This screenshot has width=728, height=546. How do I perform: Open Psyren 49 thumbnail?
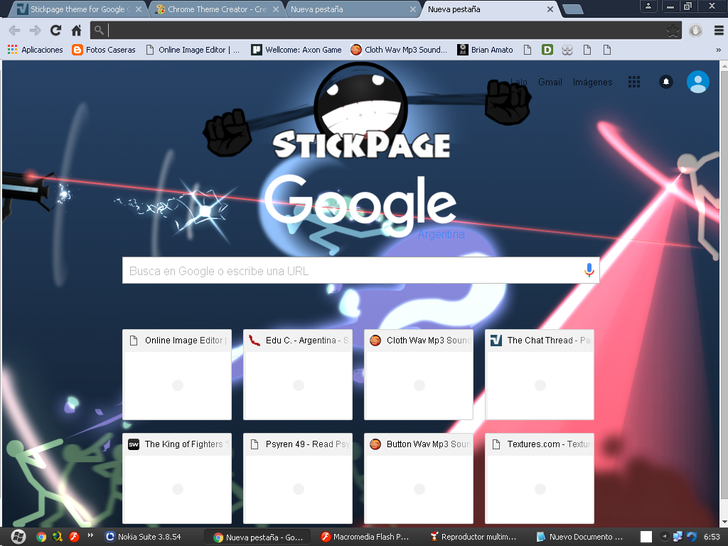pyautogui.click(x=298, y=479)
